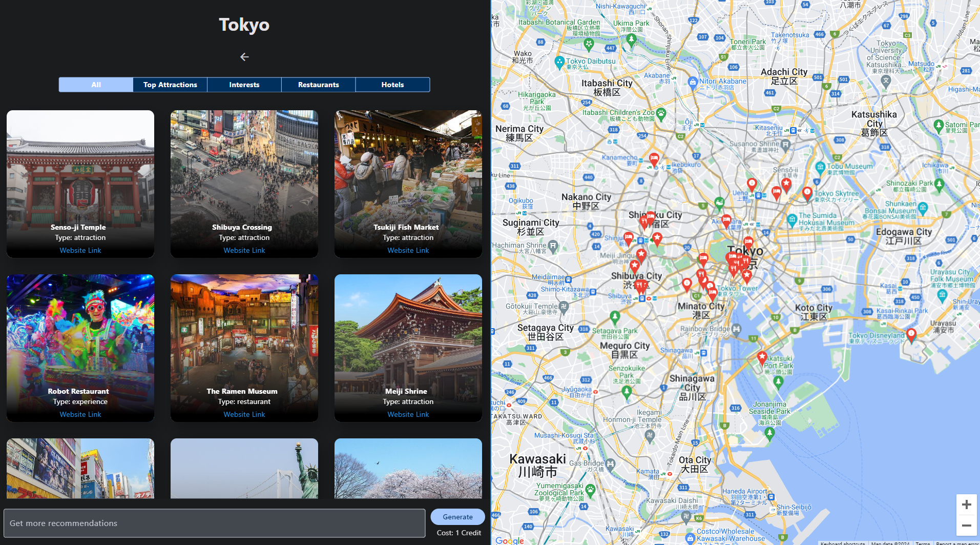
Task: Click the Rainbow Bridge marker icon
Action: 736,329
